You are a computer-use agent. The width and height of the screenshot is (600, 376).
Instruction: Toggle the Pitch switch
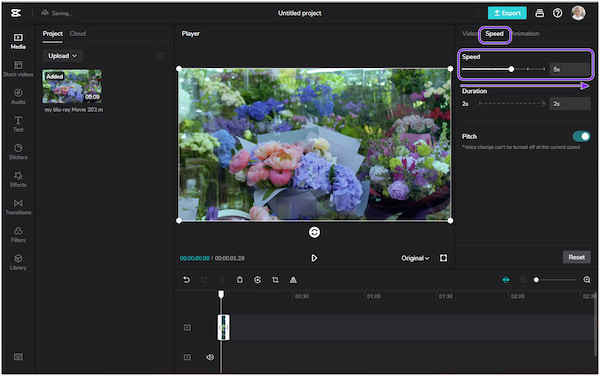581,136
